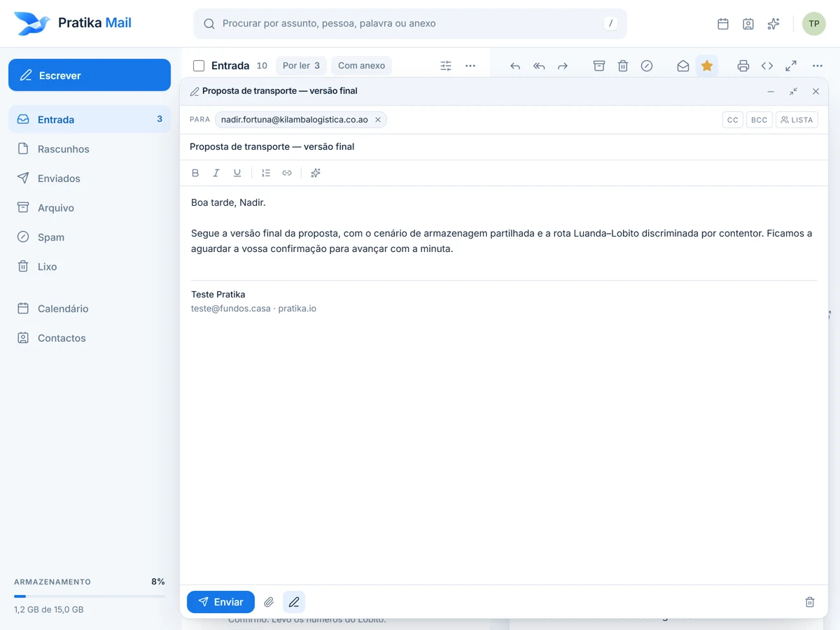Image resolution: width=840 pixels, height=630 pixels.
Task: Open the Enviados folder
Action: pyautogui.click(x=90, y=178)
